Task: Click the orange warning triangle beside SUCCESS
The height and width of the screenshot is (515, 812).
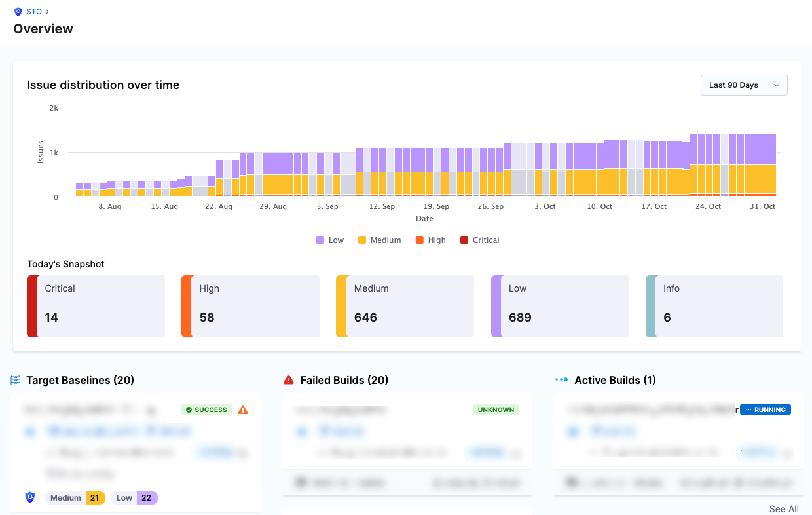Action: pos(243,410)
